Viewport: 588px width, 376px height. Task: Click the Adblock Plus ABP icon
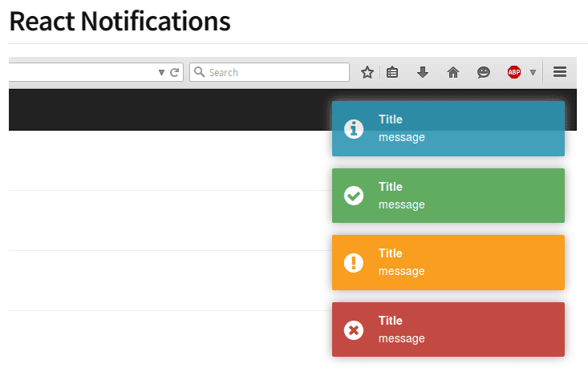click(x=514, y=73)
